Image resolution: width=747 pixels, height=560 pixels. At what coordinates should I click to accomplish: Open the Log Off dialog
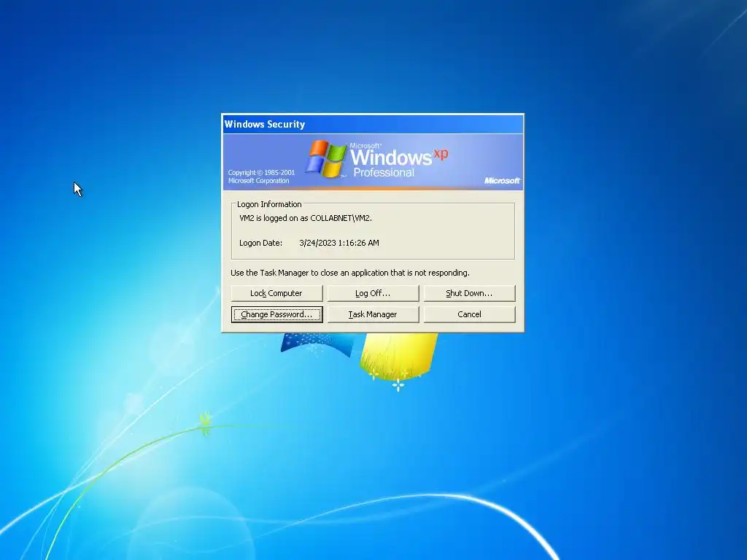click(373, 293)
